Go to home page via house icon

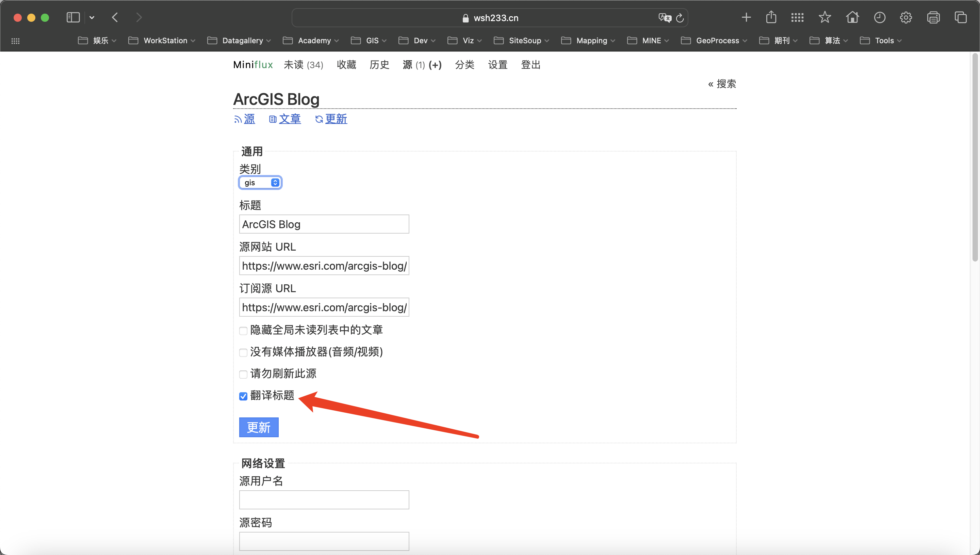click(x=852, y=17)
